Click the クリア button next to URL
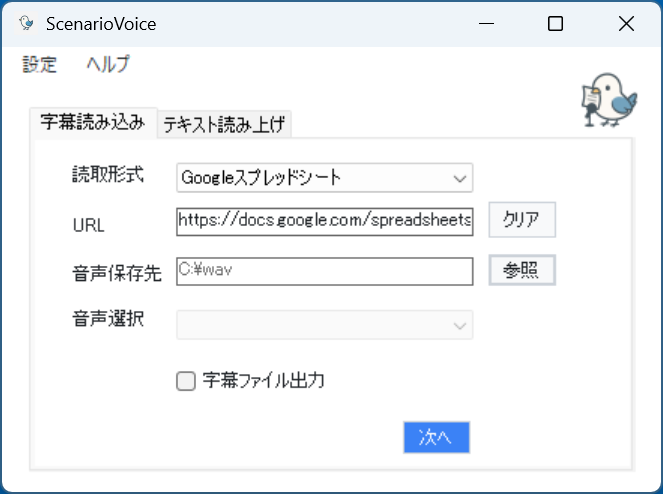This screenshot has height=494, width=663. pyautogui.click(x=522, y=220)
